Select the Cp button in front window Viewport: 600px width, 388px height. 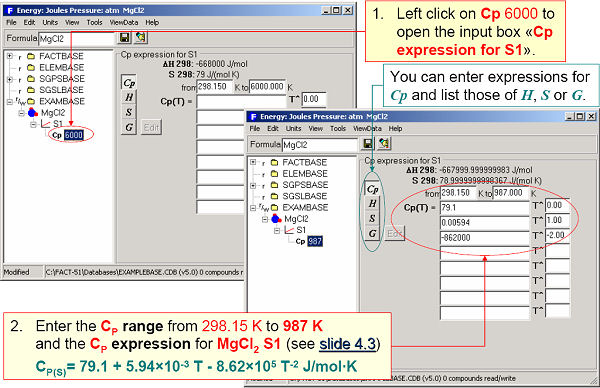coord(372,189)
